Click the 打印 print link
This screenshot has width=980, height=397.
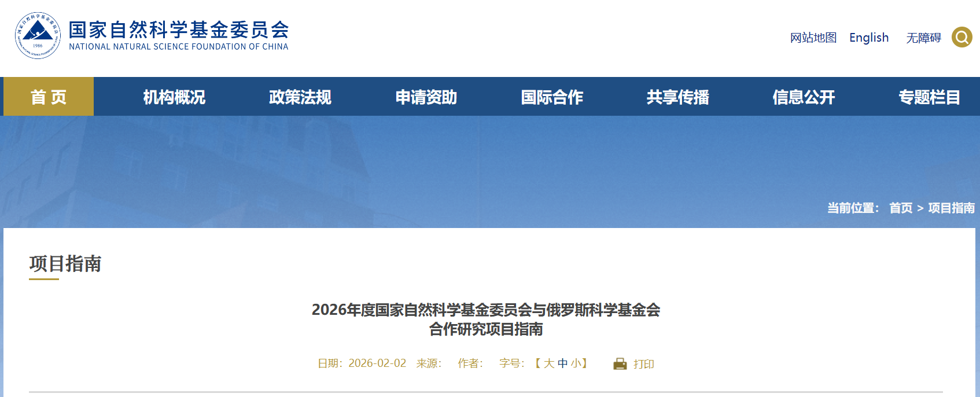644,364
